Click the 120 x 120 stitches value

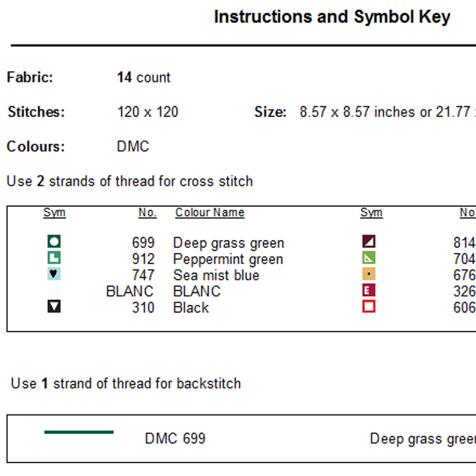point(148,112)
